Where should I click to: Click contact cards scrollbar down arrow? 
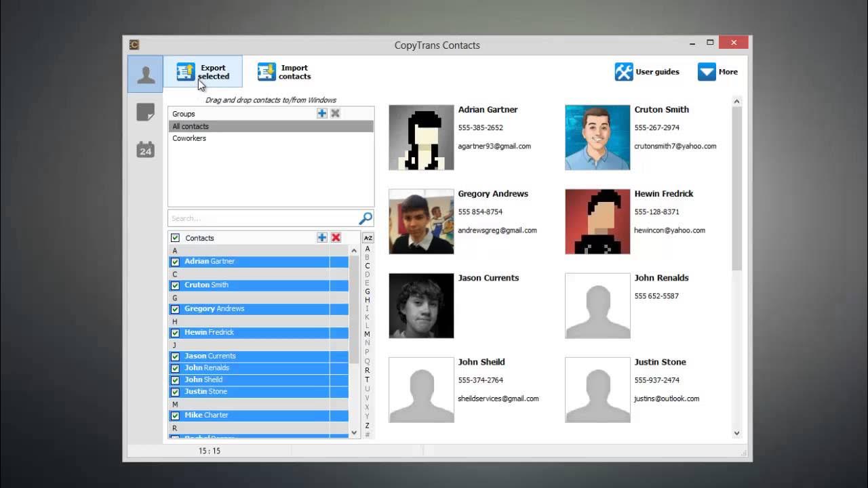737,433
